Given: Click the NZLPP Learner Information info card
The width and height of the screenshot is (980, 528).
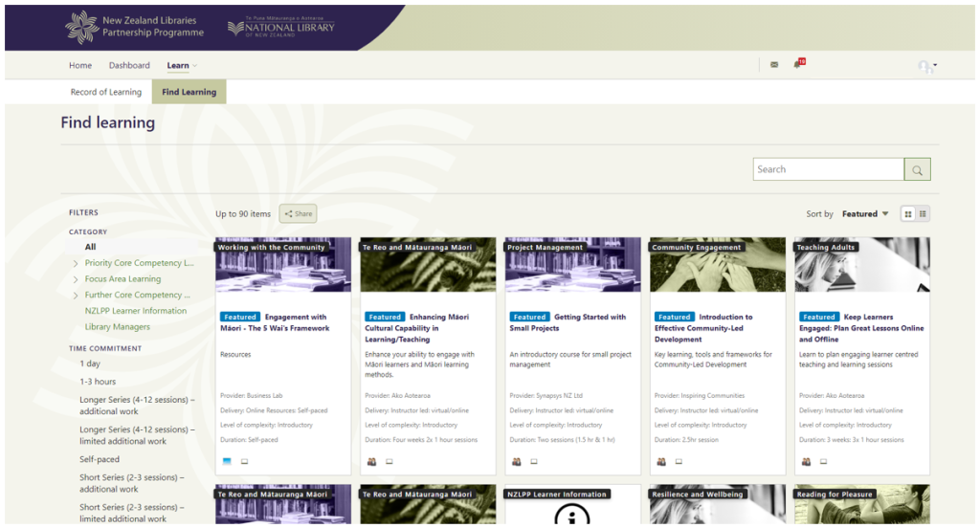Looking at the screenshot, I should tap(572, 504).
